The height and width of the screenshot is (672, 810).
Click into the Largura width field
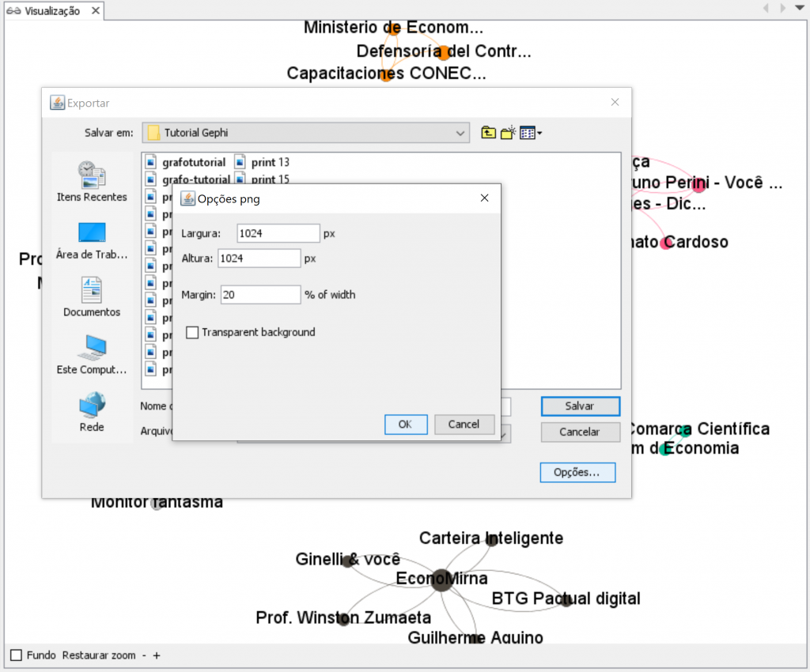(x=278, y=233)
